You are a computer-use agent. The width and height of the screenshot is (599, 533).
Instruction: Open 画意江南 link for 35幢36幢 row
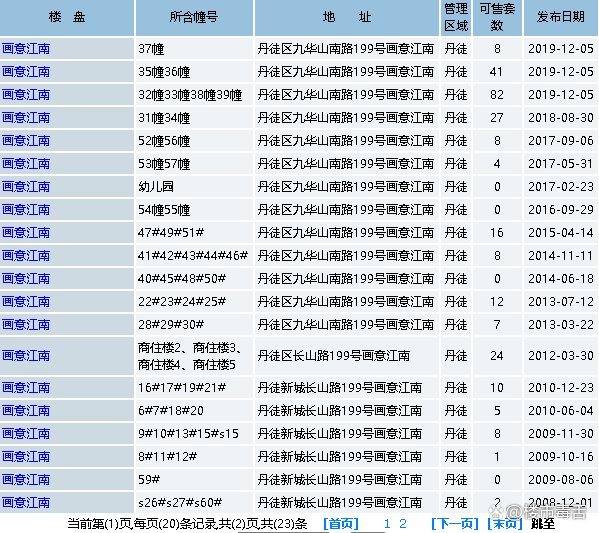(26, 71)
